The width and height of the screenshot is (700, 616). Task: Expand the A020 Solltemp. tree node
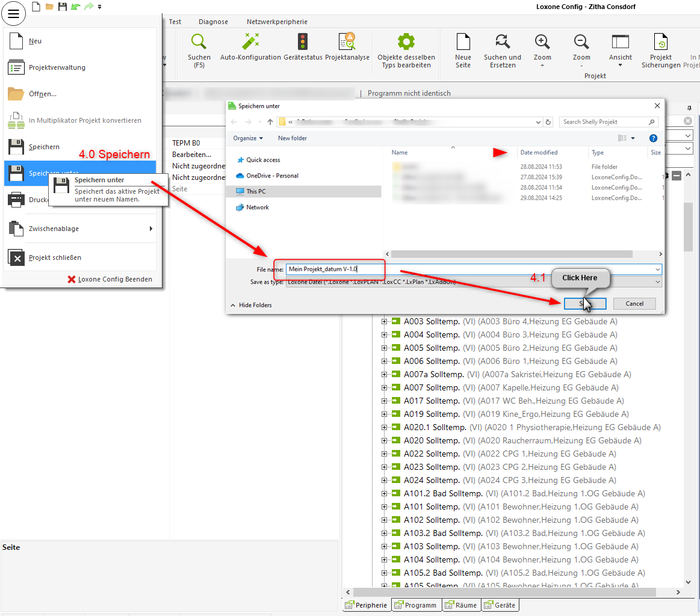tap(384, 440)
